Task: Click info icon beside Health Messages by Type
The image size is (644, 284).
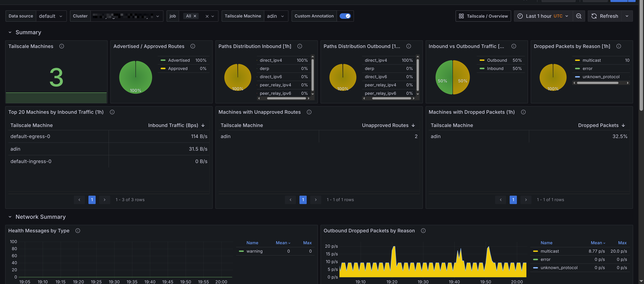Action: coord(78,230)
